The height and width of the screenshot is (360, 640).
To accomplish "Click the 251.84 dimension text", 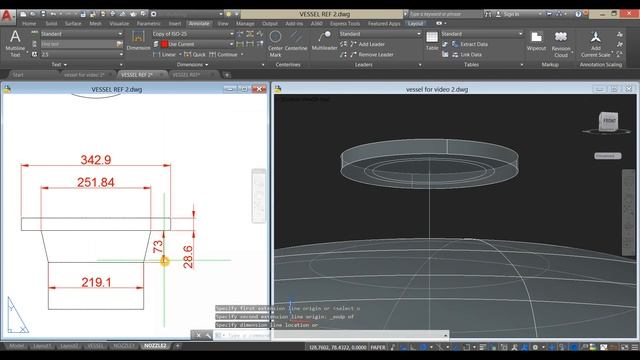I will [x=96, y=182].
